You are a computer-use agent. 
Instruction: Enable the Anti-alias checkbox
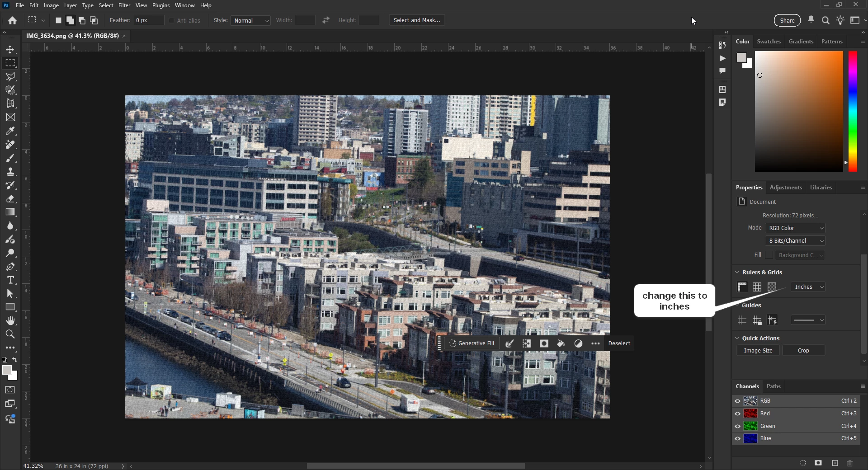171,20
